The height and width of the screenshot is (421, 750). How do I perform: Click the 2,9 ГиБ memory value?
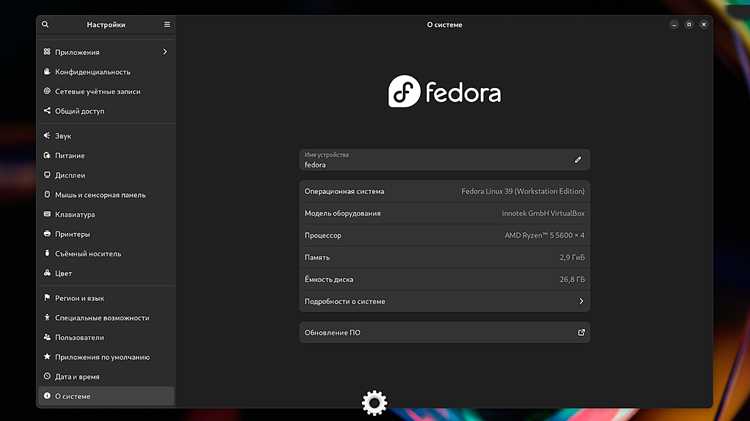(x=572, y=257)
